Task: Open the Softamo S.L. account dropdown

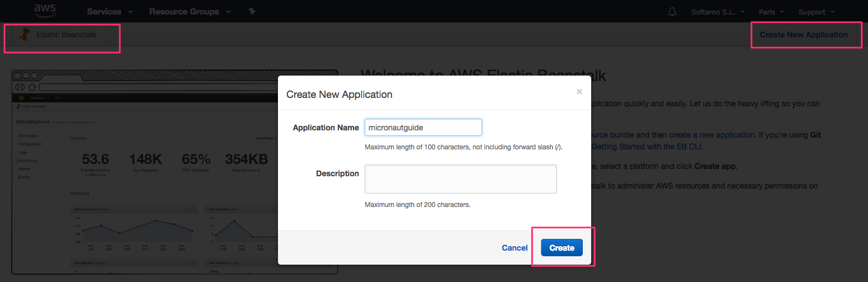Action: point(718,12)
